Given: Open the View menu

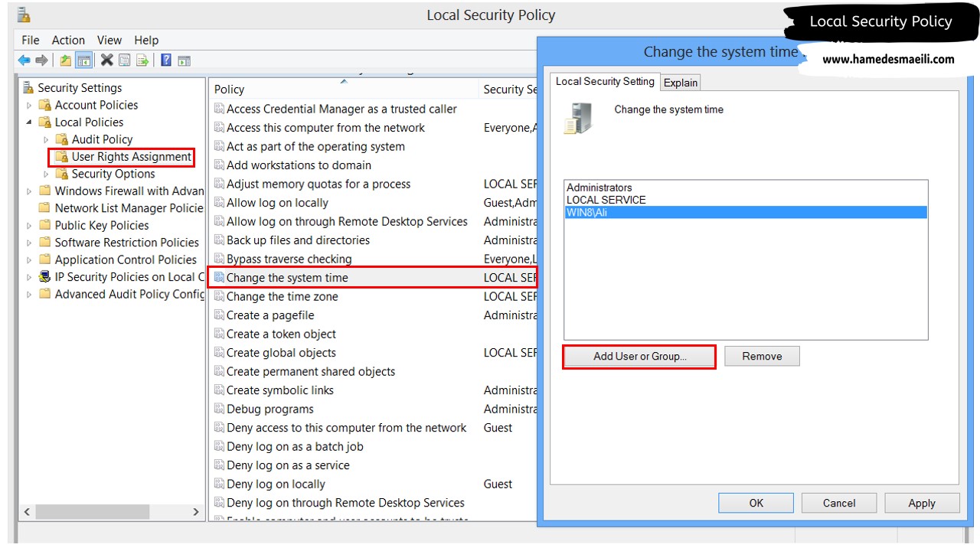Looking at the screenshot, I should coord(109,40).
